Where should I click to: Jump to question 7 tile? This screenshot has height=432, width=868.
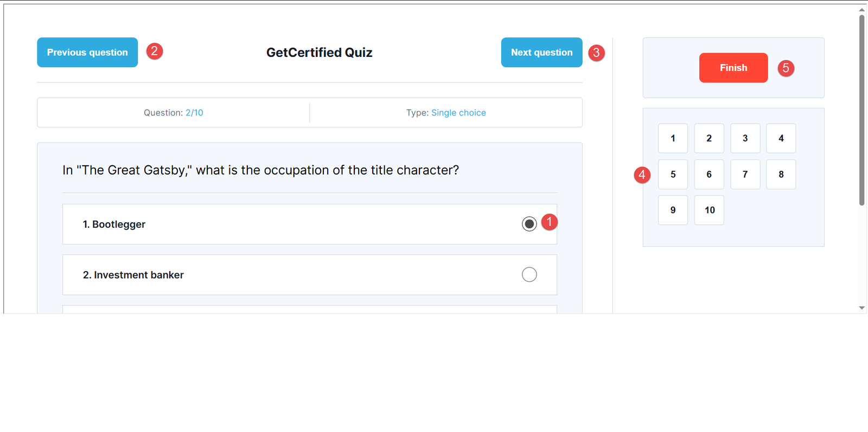click(745, 175)
